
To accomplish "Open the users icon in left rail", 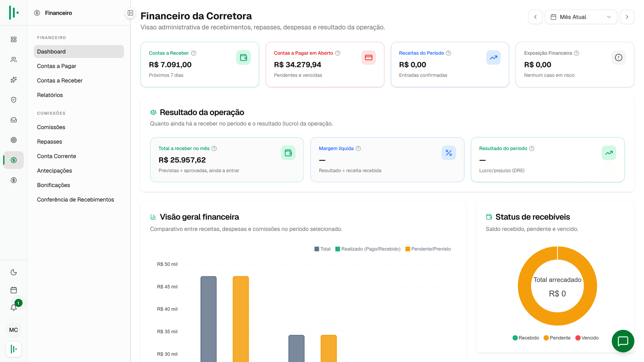I will tap(13, 60).
